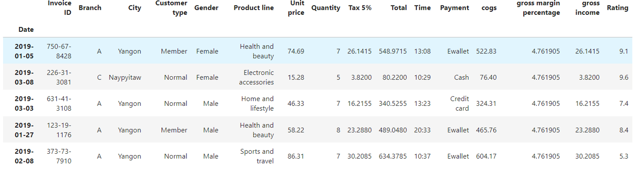Screen dimensions: 644x169
Task: Select the Customer type column header
Action: pos(171,8)
